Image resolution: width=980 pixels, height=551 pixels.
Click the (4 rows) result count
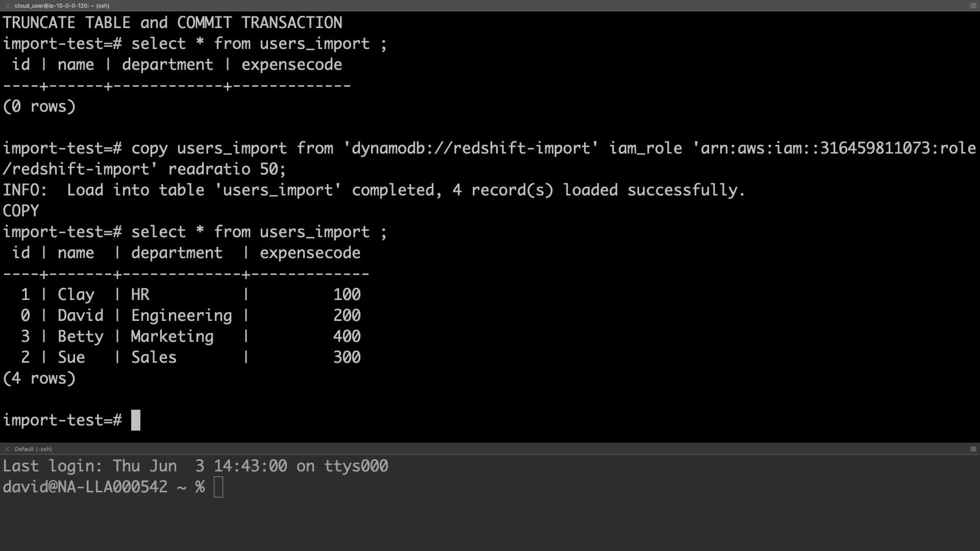click(x=39, y=379)
